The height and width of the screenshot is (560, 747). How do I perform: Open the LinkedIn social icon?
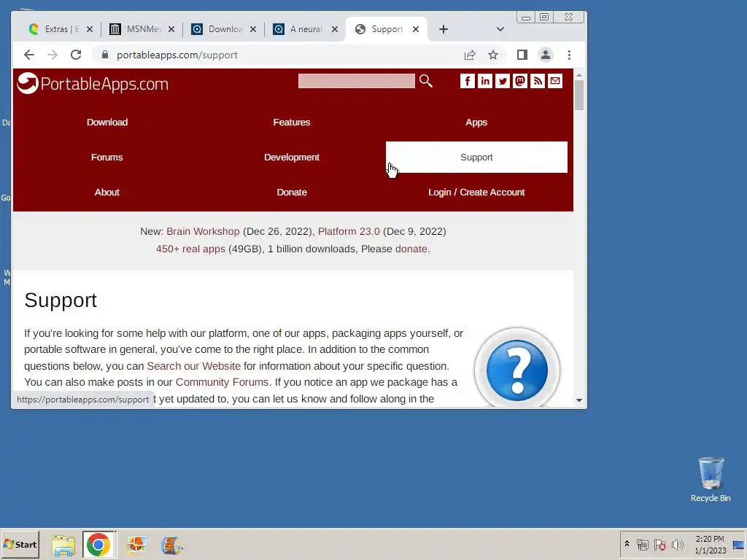pyautogui.click(x=485, y=81)
